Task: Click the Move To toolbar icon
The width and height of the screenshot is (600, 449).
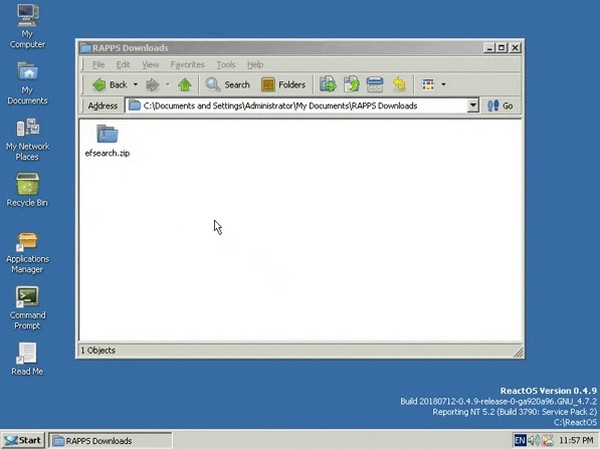Action: 328,85
